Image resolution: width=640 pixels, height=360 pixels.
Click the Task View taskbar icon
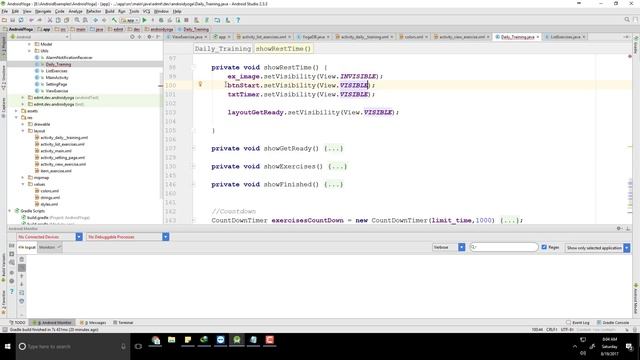138,347
